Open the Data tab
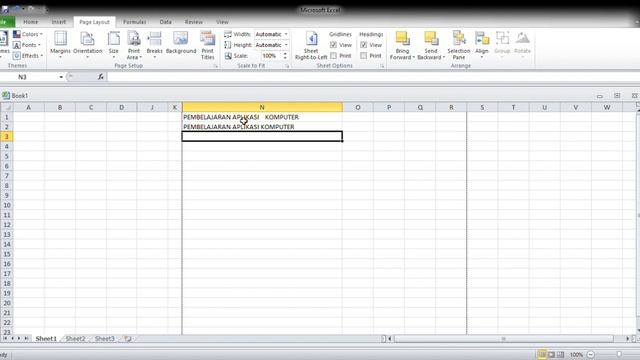640x360 pixels. coord(165,22)
